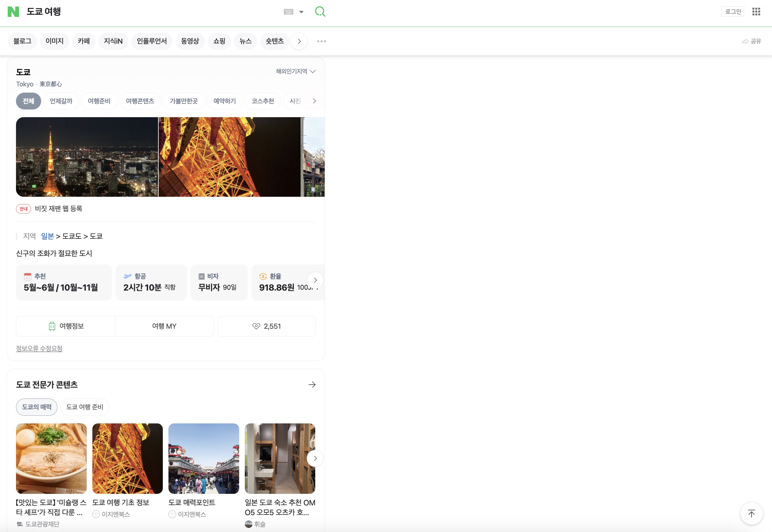The width and height of the screenshot is (772, 532).
Task: Open the Naver apps grid icon
Action: (x=756, y=11)
